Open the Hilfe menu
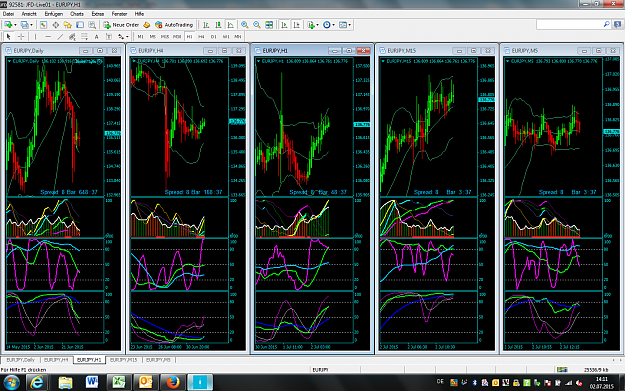This screenshot has width=625, height=391. (x=139, y=14)
